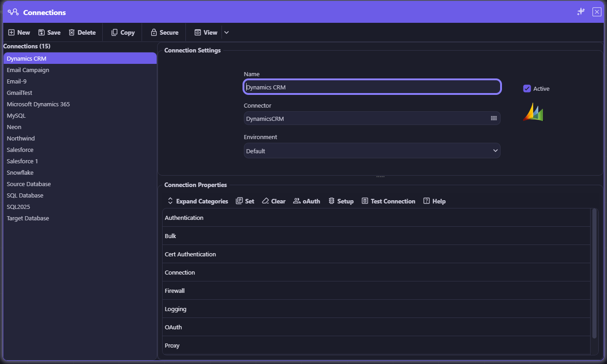Image resolution: width=607 pixels, height=364 pixels.
Task: Close the Connections window
Action: 596,12
